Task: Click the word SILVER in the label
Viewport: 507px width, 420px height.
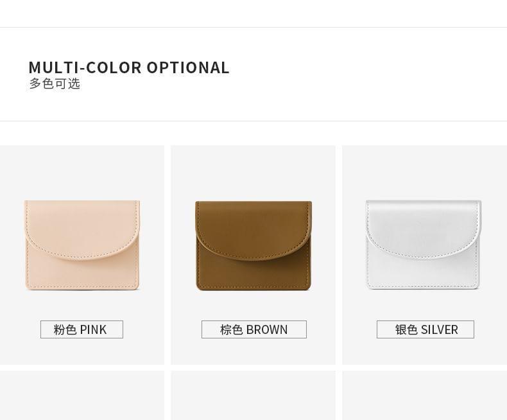Action: click(440, 329)
